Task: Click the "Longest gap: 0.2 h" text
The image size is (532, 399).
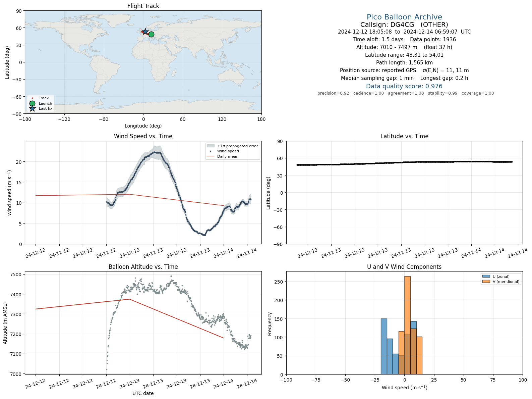Action: point(444,78)
